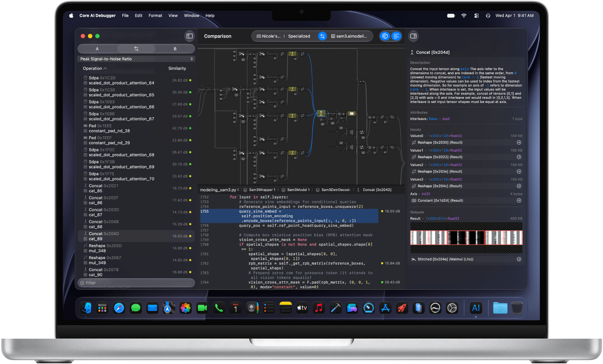This screenshot has height=364, width=603.
Task: Go to Reshape [0x204c] input arrow
Action: click(519, 186)
